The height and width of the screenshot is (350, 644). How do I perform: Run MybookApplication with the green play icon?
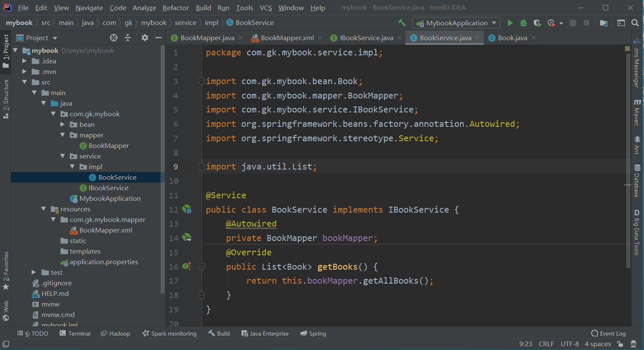[510, 23]
